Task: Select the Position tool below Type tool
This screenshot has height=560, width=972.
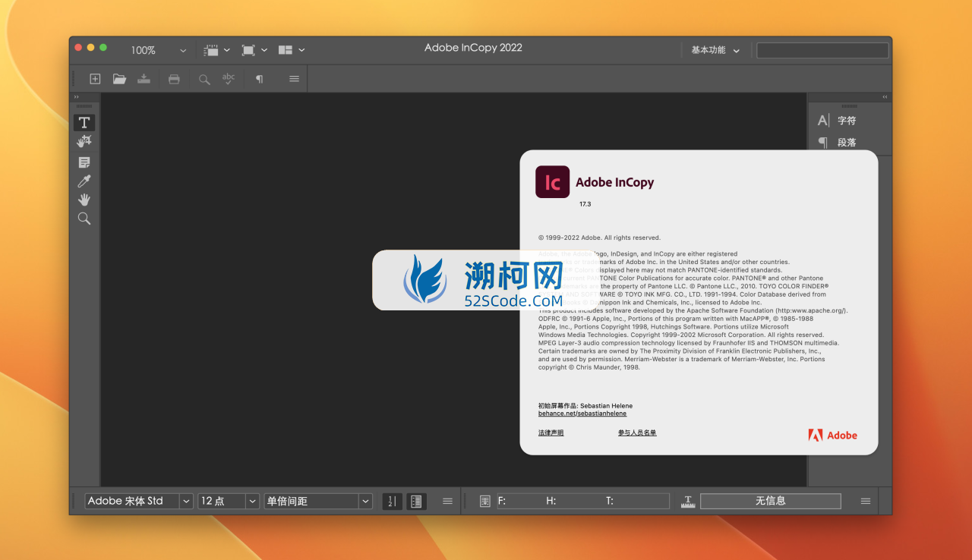Action: pos(84,142)
